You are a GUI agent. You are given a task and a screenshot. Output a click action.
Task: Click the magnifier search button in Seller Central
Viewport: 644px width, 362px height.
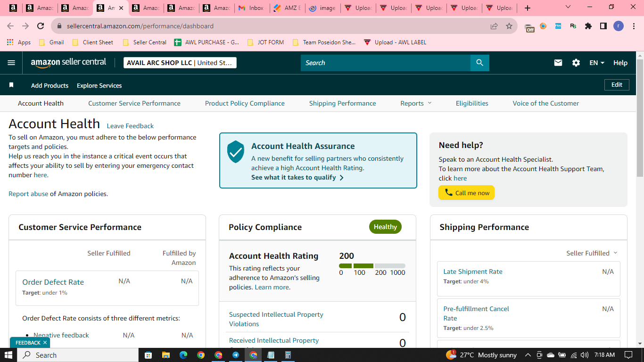coord(479,63)
